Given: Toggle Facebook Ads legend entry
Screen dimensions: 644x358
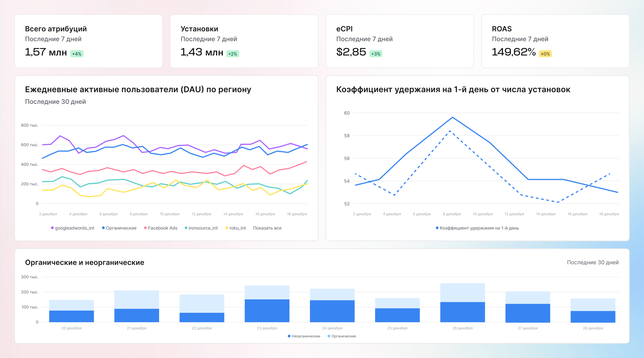Looking at the screenshot, I should [x=163, y=228].
